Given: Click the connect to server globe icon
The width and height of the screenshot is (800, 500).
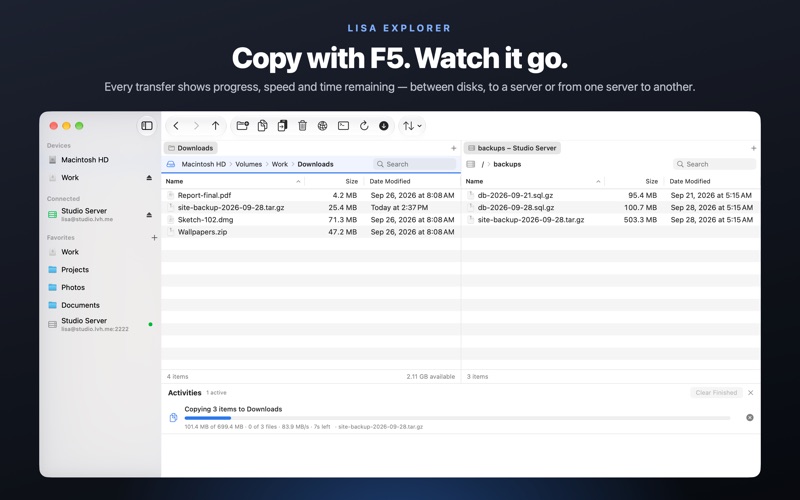Looking at the screenshot, I should [x=322, y=126].
